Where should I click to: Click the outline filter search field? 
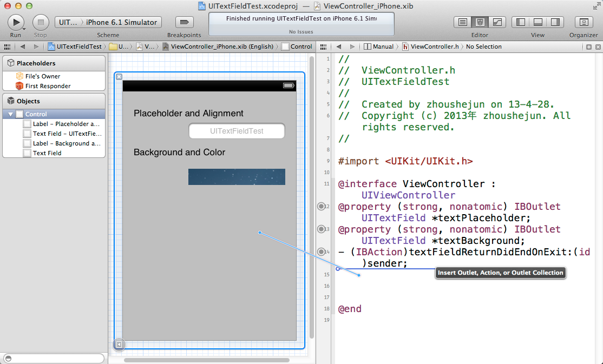(54, 358)
